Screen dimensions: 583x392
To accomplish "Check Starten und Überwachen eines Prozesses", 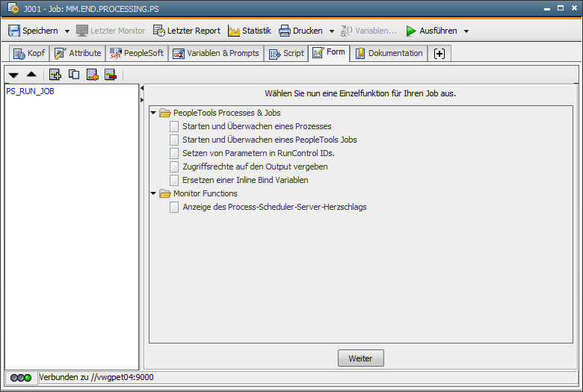I will pos(174,126).
